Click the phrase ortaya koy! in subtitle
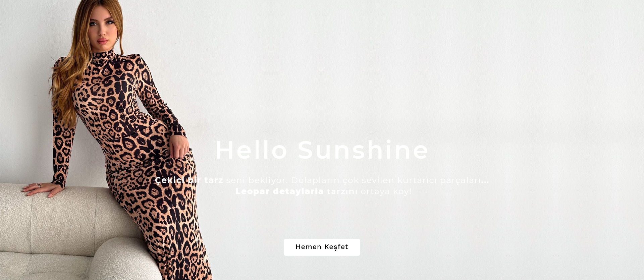This screenshot has height=280, width=644. click(x=386, y=191)
